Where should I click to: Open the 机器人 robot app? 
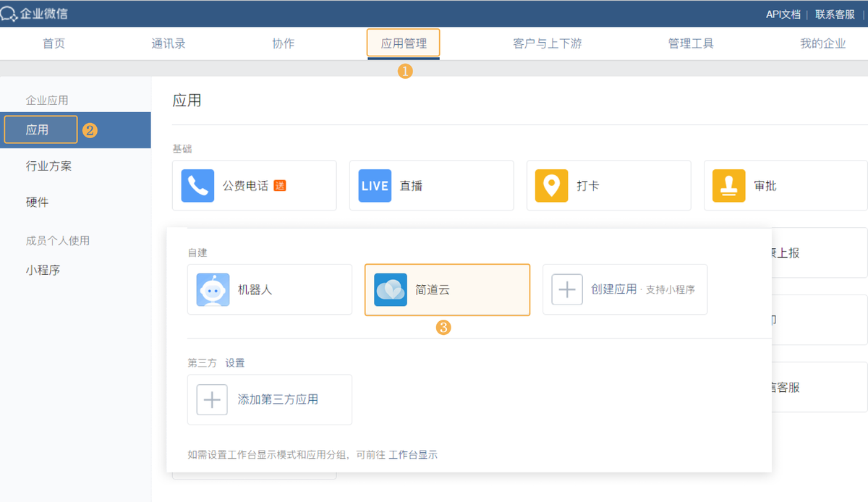tap(269, 291)
